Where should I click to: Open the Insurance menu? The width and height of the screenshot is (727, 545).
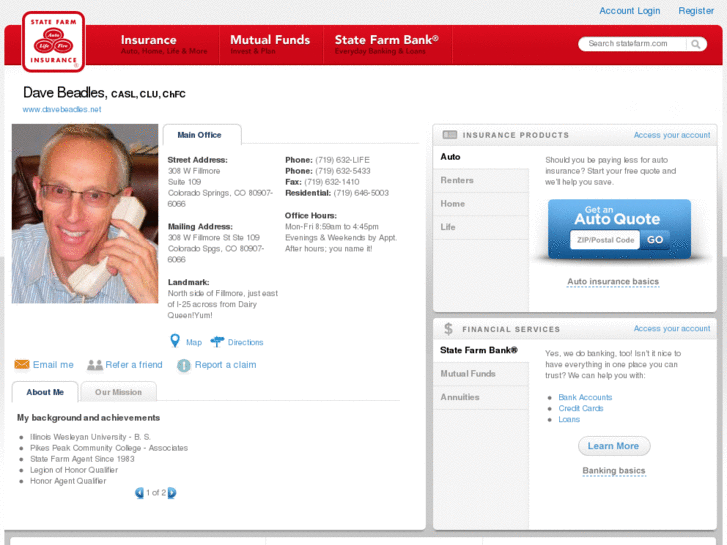(164, 45)
